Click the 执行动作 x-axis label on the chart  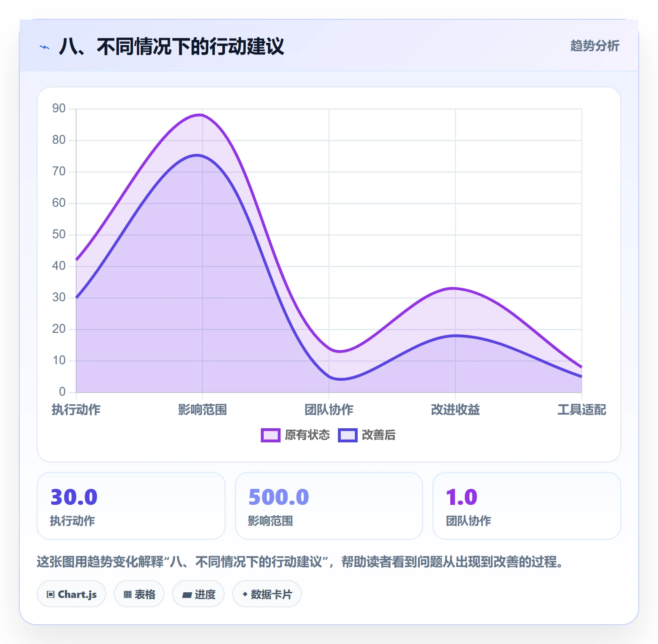(76, 410)
